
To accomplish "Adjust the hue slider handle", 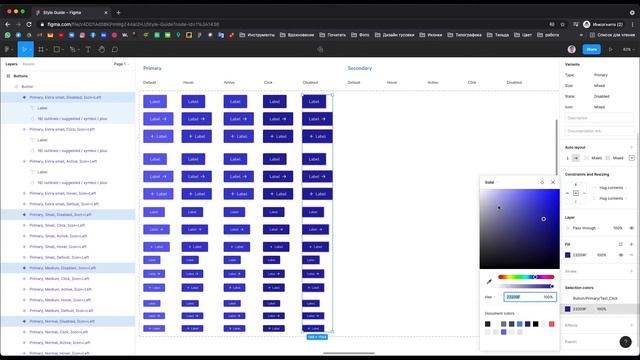I will coord(535,277).
